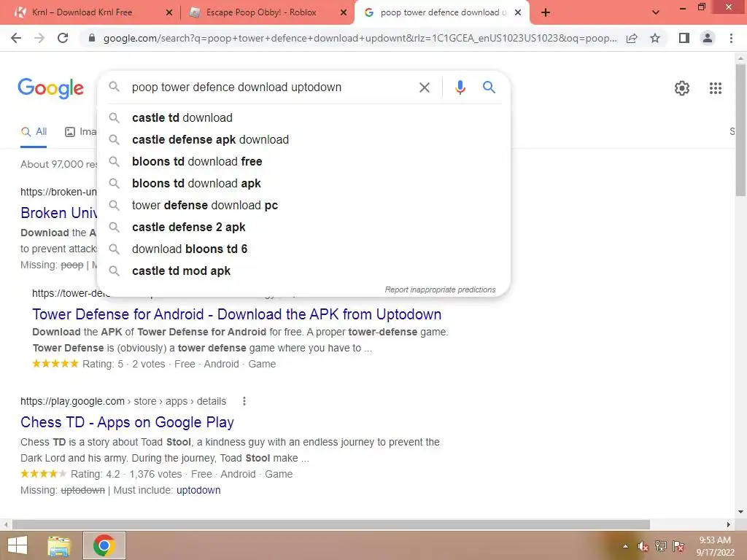Click vertical scrollbar down arrow
The image size is (747, 560).
740,512
